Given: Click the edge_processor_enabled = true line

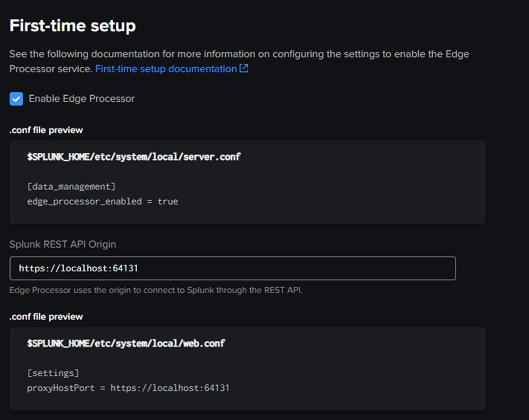Looking at the screenshot, I should click(x=102, y=201).
